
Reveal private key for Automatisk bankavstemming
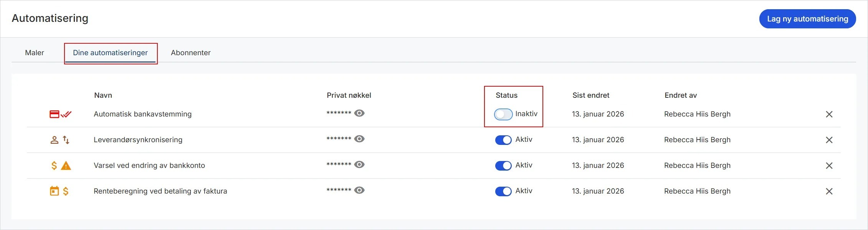pyautogui.click(x=359, y=113)
